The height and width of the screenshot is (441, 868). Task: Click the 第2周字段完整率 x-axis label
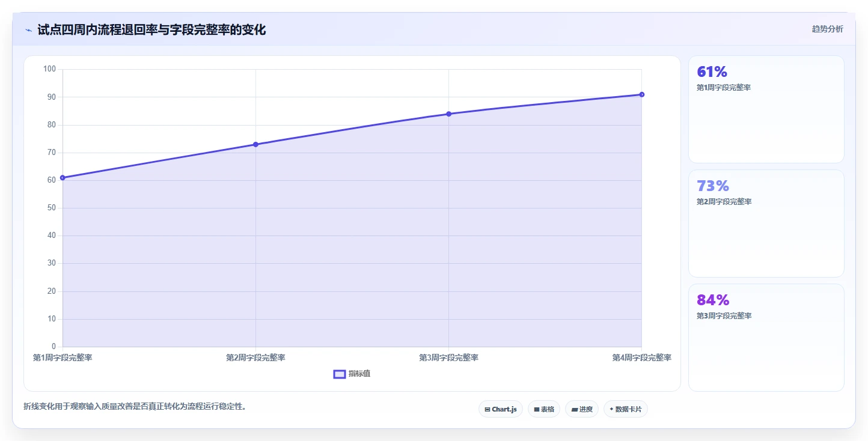(x=255, y=357)
